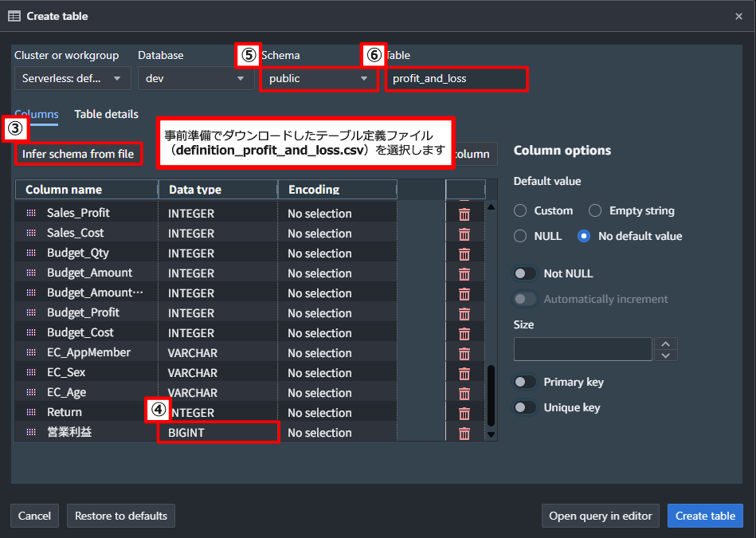Remove the 営業利益 row using the trash icon

[x=464, y=433]
